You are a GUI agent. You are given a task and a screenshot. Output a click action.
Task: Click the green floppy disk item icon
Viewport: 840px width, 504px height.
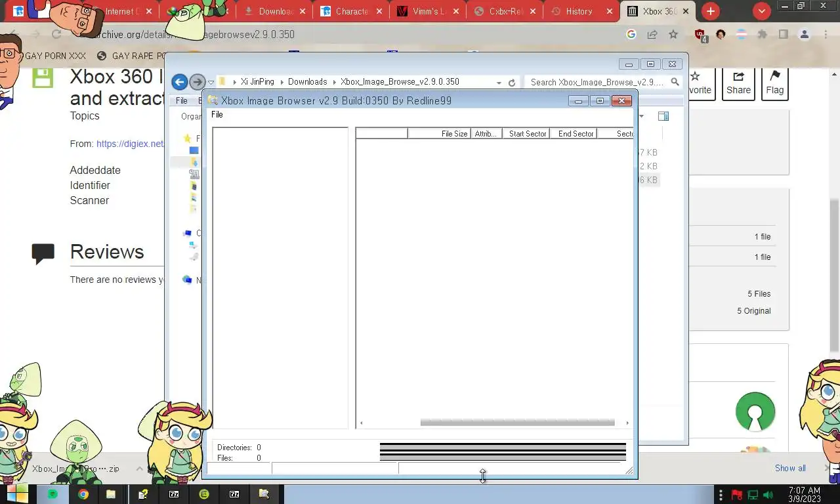43,77
